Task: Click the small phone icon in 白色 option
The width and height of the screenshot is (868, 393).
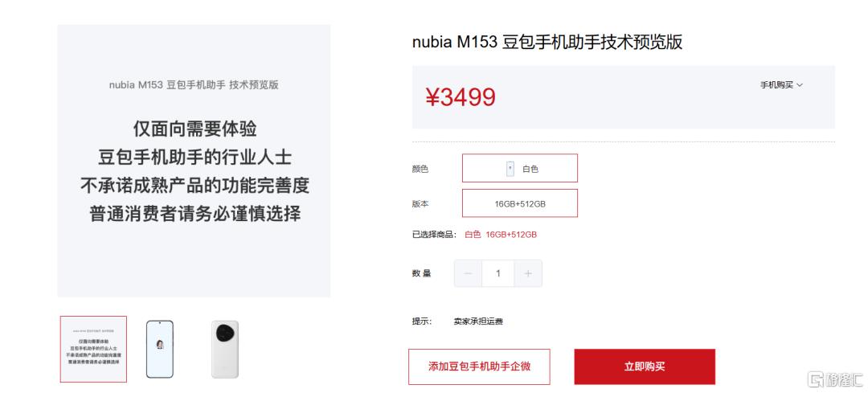Action: 510,169
